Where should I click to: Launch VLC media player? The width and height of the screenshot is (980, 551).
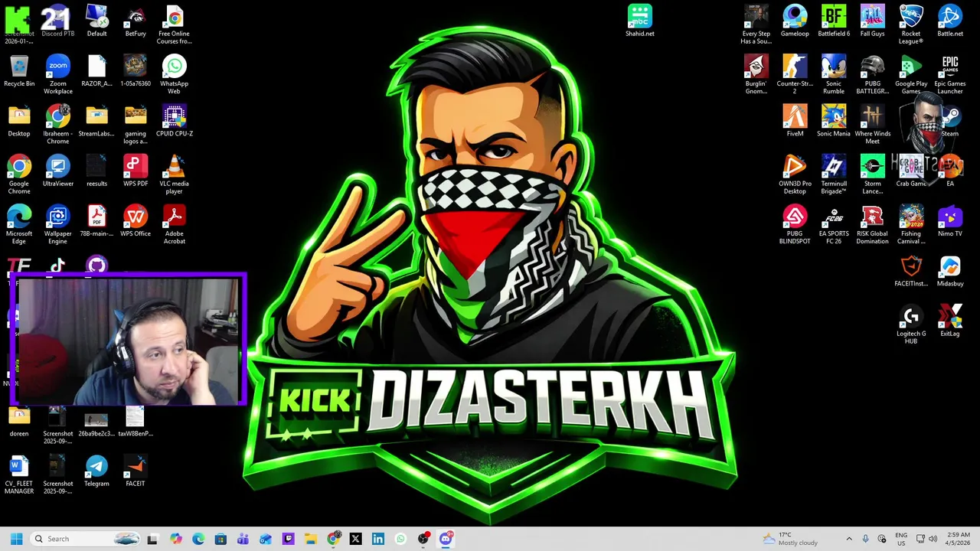click(x=175, y=174)
